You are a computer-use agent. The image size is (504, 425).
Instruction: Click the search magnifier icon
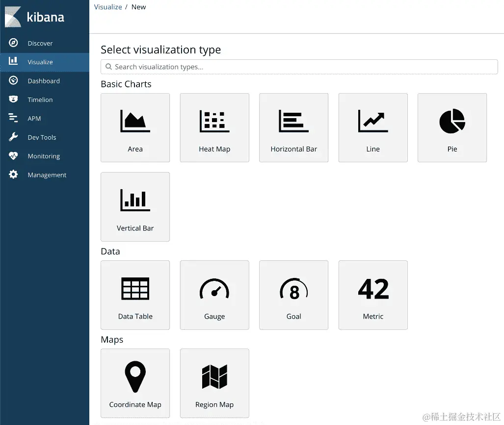coord(108,67)
